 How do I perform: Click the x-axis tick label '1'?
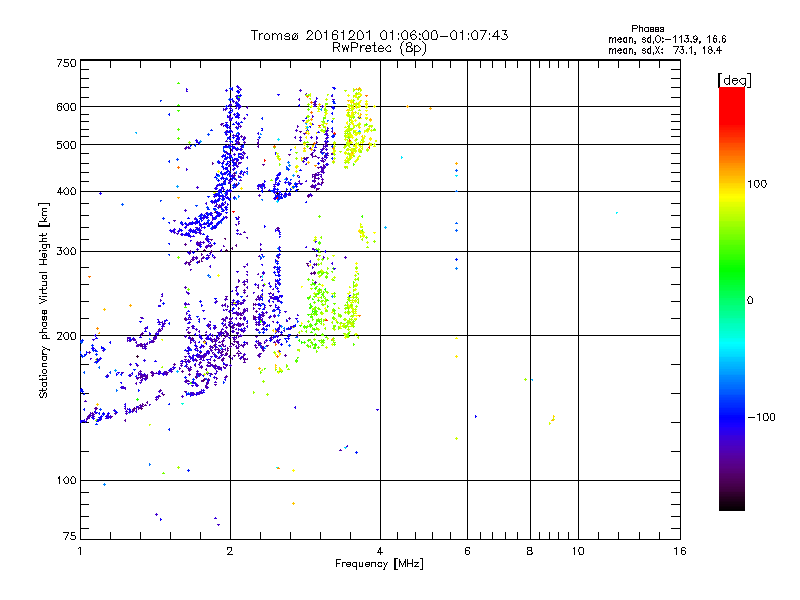coord(80,551)
